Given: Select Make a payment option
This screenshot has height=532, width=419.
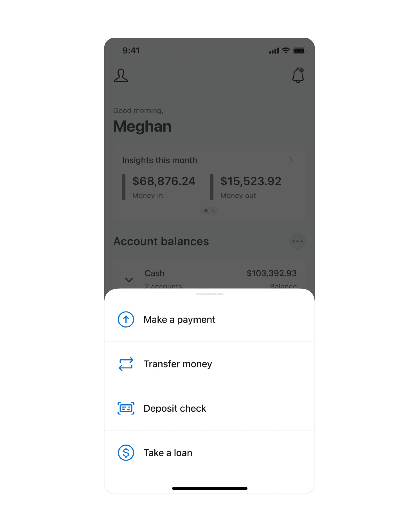Looking at the screenshot, I should coord(209,320).
